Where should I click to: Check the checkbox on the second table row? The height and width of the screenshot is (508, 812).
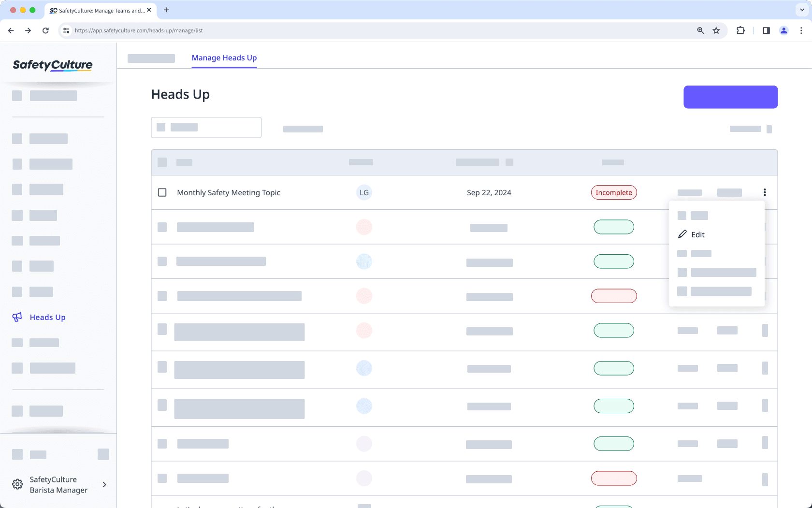pyautogui.click(x=162, y=227)
